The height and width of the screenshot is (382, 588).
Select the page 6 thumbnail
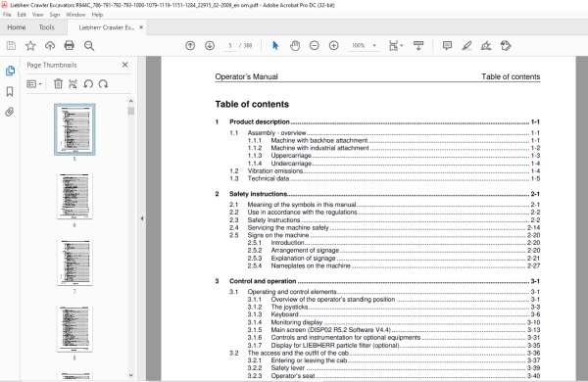pyautogui.click(x=74, y=196)
